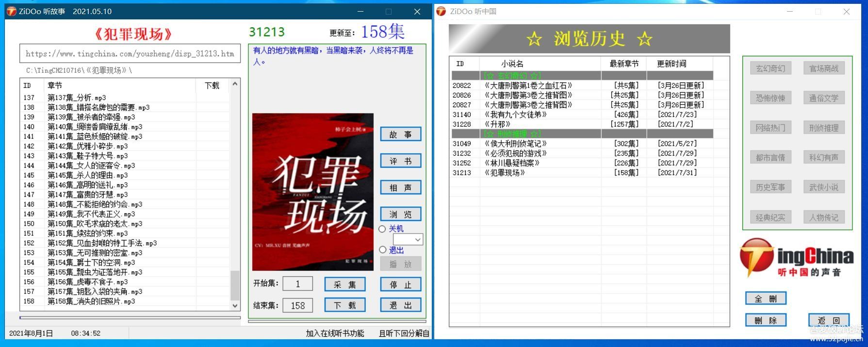The image size is (868, 347).
Task: Click the 下载 column header in chapter list
Action: [213, 85]
